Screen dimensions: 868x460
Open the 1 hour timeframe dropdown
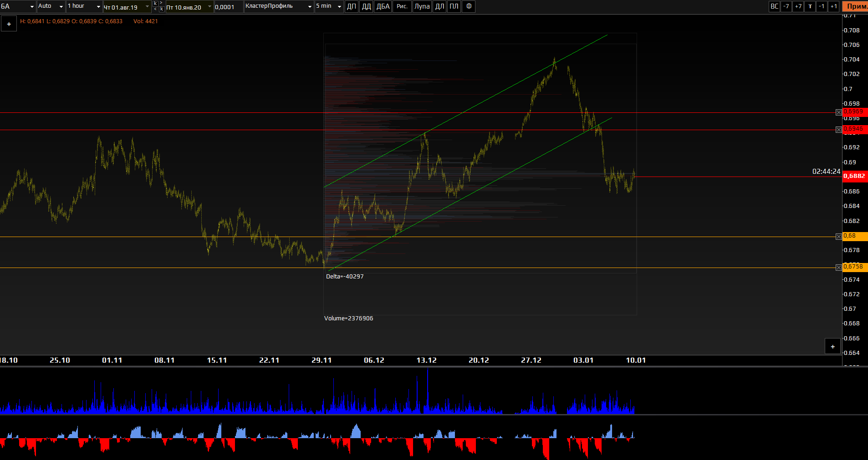(x=84, y=6)
